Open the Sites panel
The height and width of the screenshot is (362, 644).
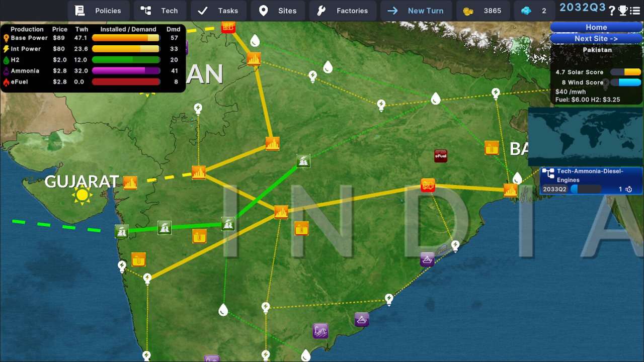[x=277, y=11]
